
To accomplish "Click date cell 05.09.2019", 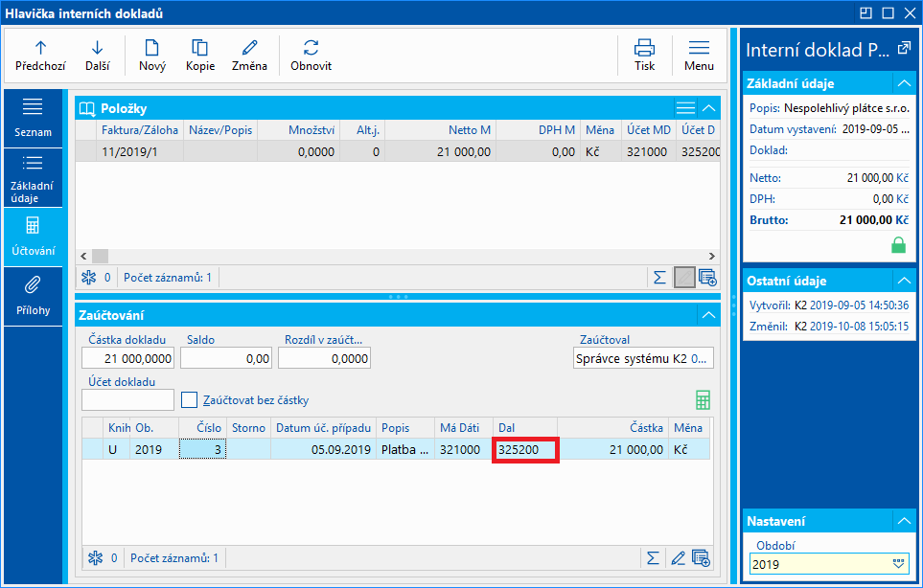I will (323, 449).
